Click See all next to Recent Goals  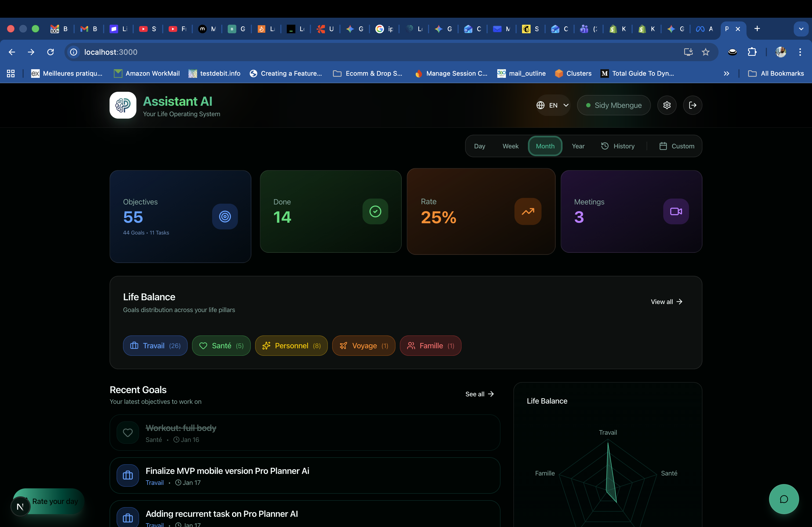[x=479, y=394]
